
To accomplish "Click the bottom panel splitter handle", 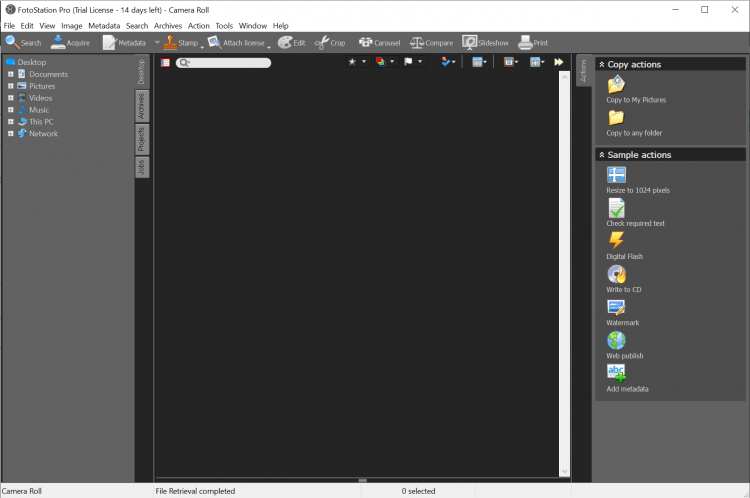I will 363,480.
